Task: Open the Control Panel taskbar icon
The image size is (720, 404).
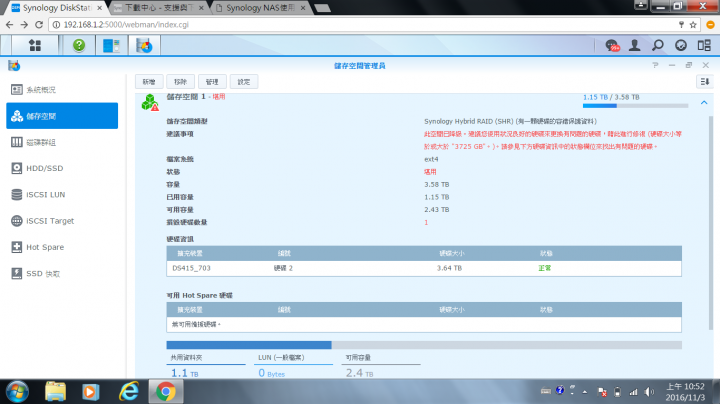Action: 112,45
